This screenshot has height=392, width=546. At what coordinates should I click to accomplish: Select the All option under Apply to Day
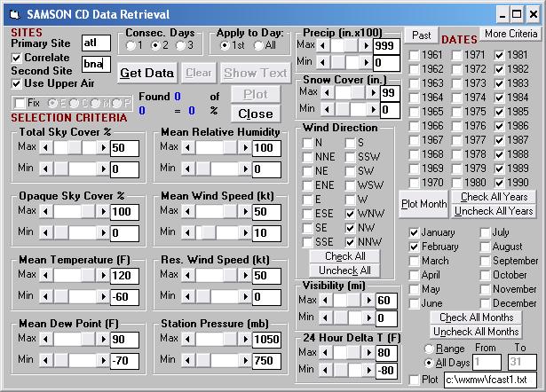coord(258,45)
